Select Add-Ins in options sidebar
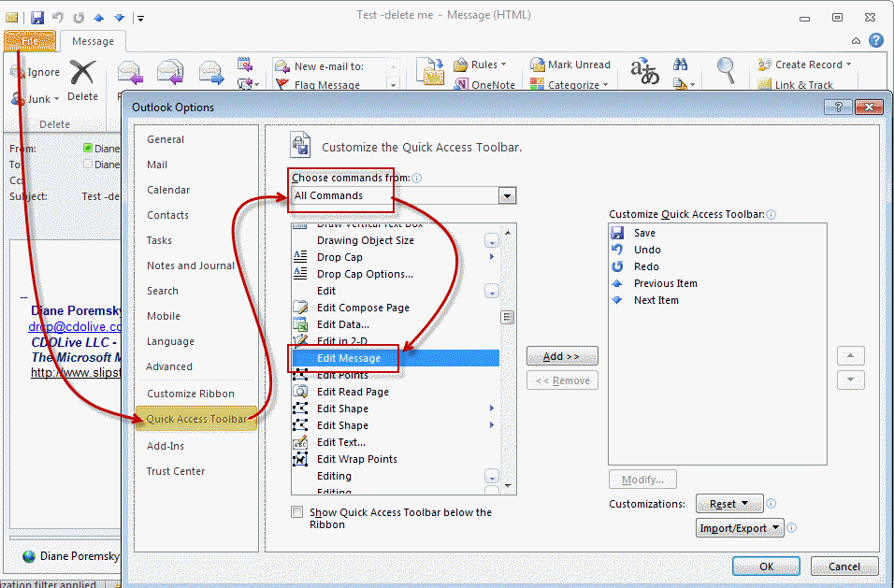894x588 pixels. 166,446
